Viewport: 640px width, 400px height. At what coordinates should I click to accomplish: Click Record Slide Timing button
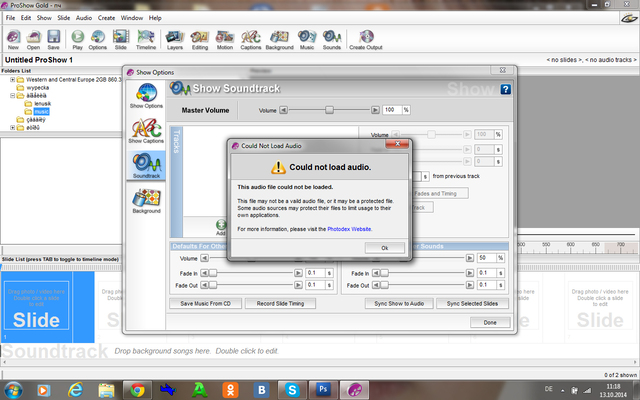click(280, 303)
